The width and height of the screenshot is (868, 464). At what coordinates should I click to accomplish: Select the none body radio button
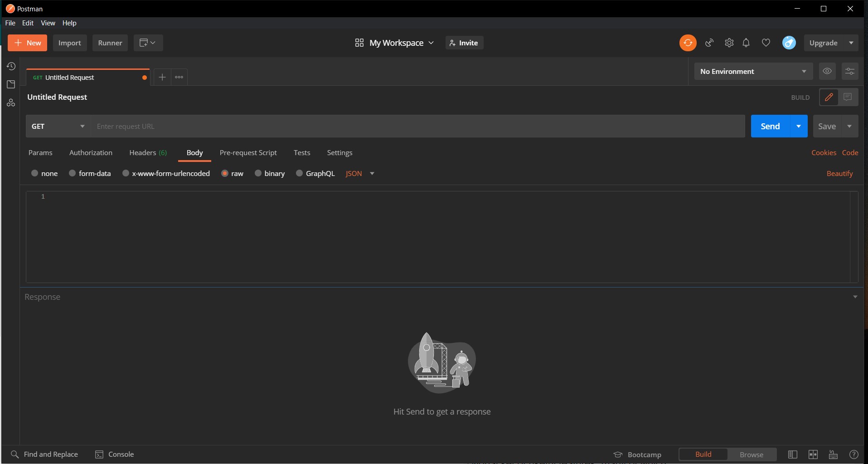tap(34, 173)
